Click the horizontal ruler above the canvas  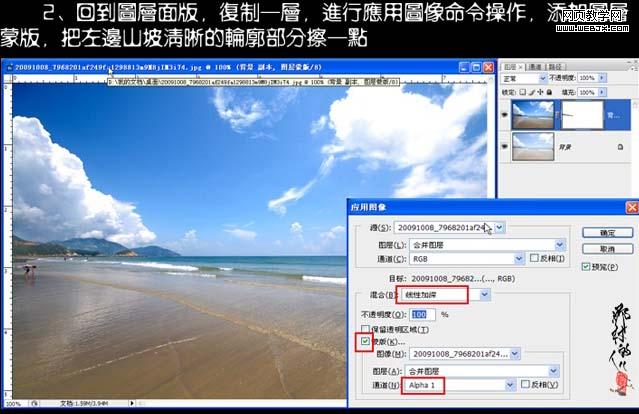pos(249,80)
